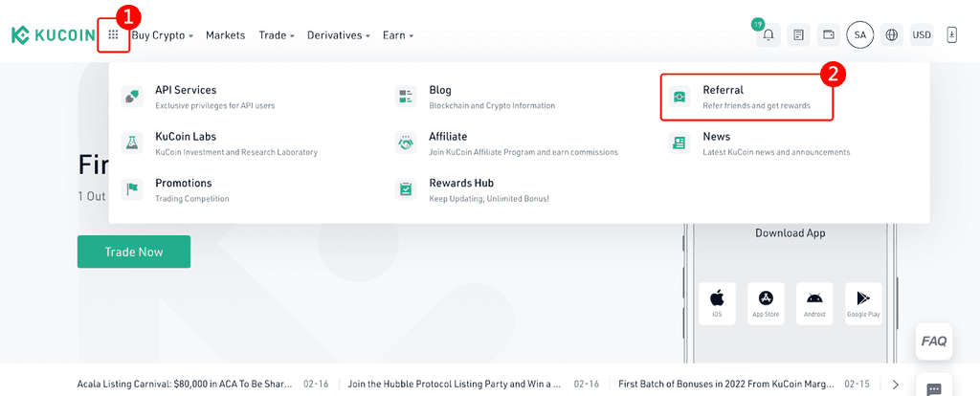Open the orders document icon
Screen dimensions: 980x396
(x=798, y=35)
